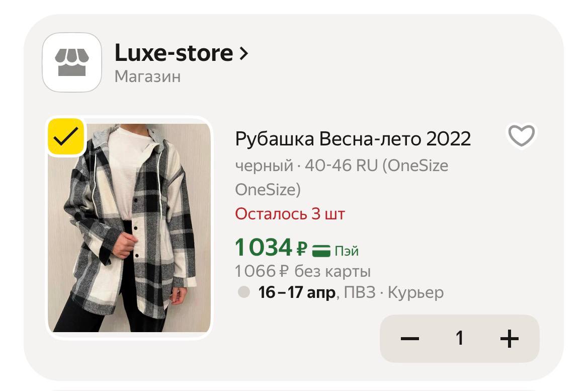Increase quantity with the plus icon
Viewport: 588px width, 391px height.
(509, 339)
